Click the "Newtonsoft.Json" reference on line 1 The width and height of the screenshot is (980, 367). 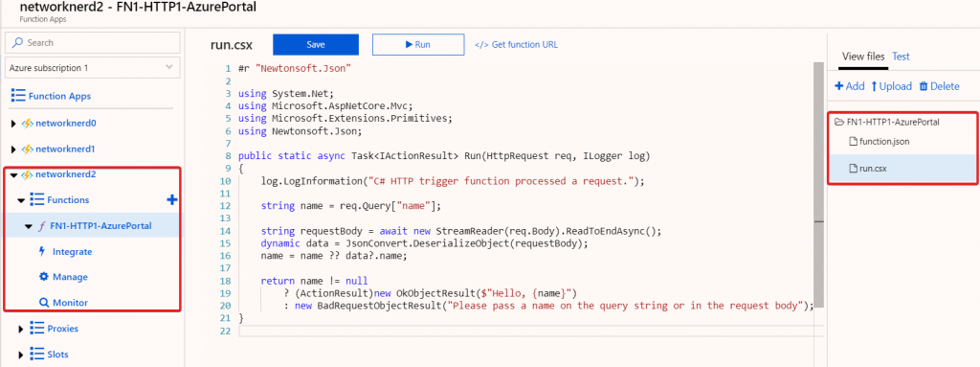[x=302, y=68]
